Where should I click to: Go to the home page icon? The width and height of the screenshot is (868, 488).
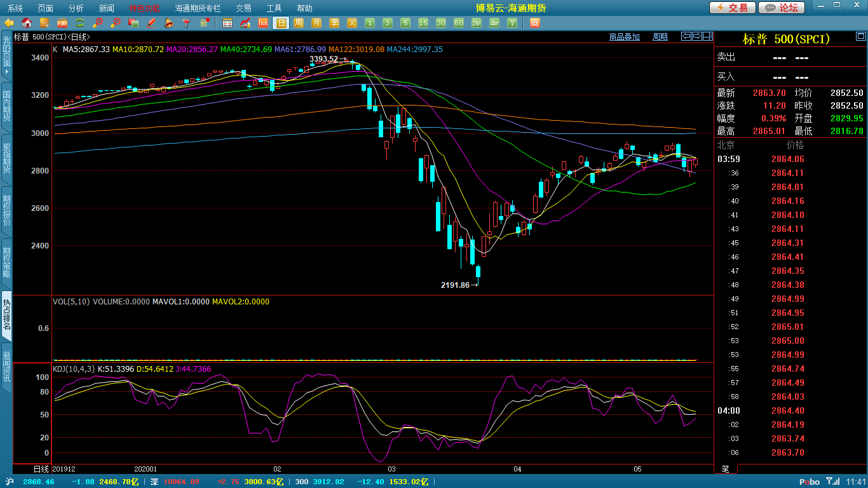27,23
